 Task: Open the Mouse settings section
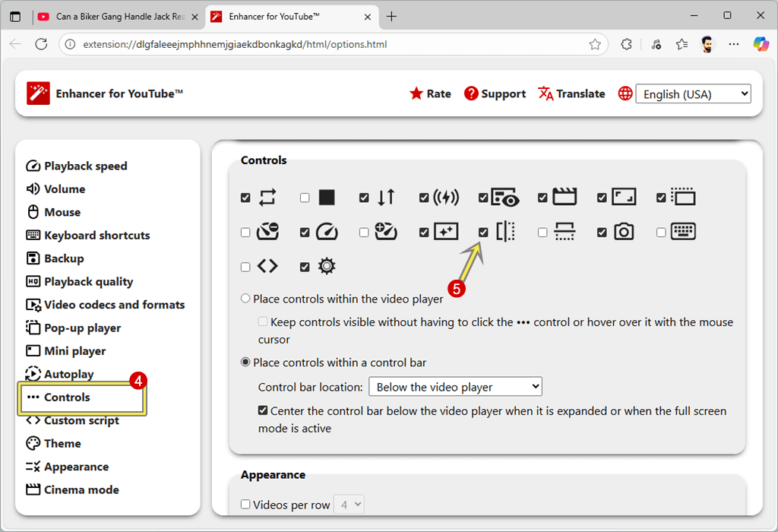pos(53,212)
